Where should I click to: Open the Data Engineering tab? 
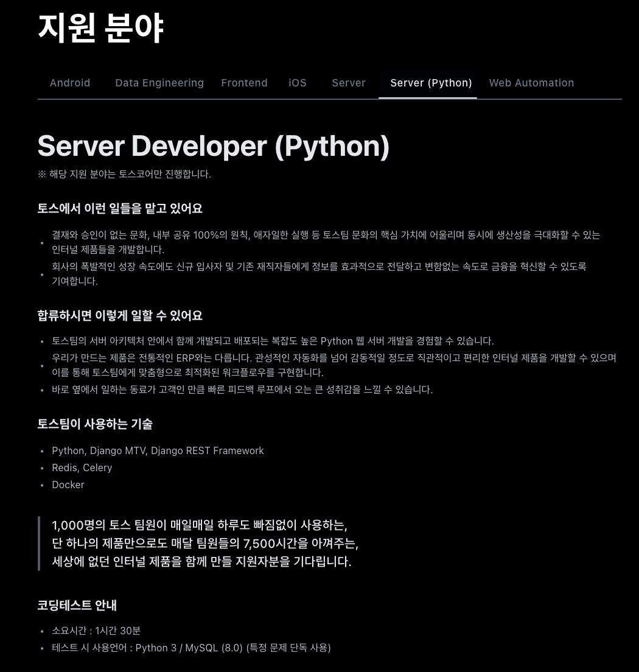pyautogui.click(x=159, y=83)
